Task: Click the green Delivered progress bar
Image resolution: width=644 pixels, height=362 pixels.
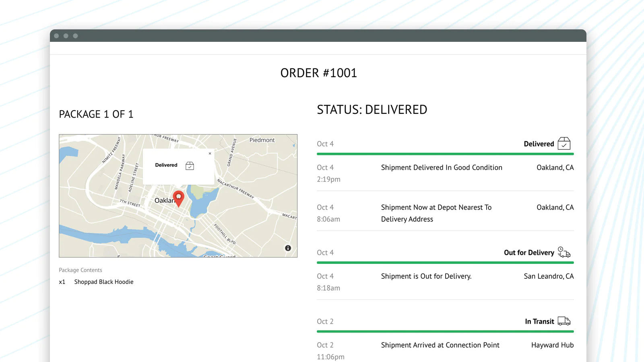Action: tap(445, 154)
